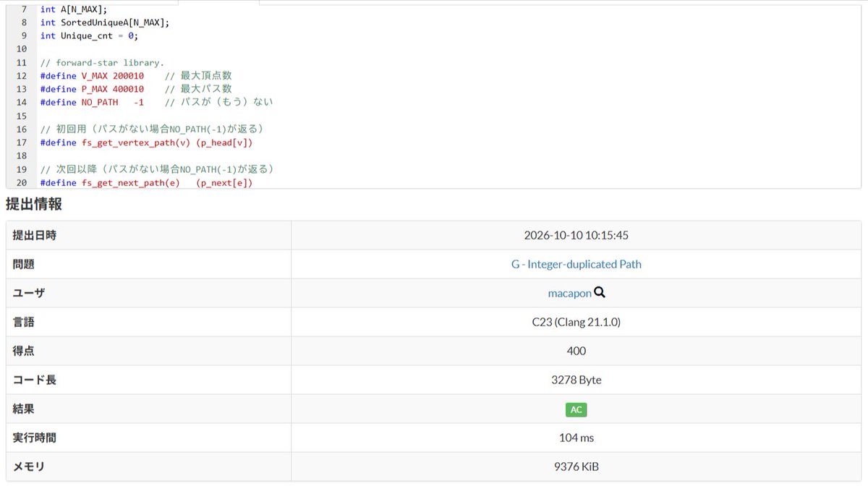
Task: Click the fs_get_next_path(e) macro definition
Action: pos(147,182)
